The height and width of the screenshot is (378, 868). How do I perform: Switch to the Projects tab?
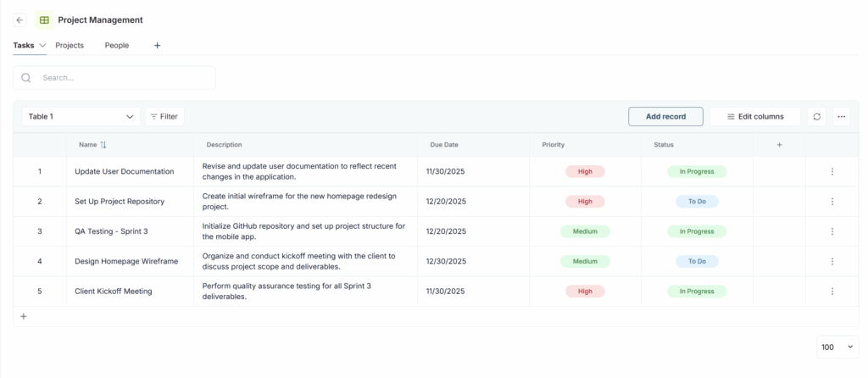(x=70, y=46)
